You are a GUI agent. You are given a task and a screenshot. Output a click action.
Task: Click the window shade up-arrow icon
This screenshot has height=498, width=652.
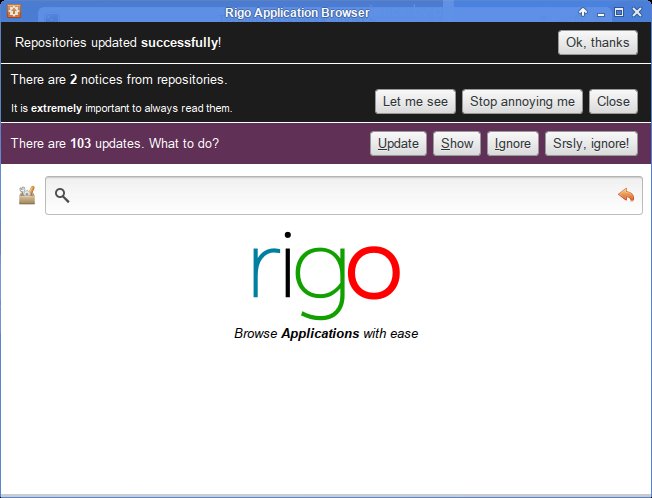(583, 12)
